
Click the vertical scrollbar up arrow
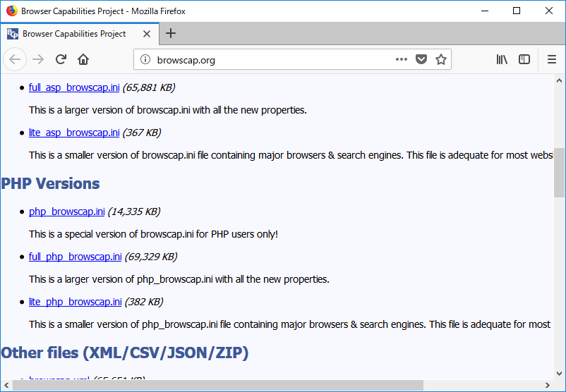(559, 80)
